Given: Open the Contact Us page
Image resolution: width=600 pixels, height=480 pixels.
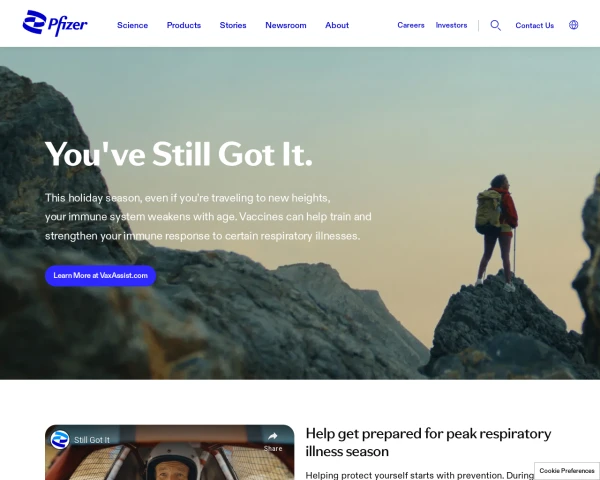Looking at the screenshot, I should pyautogui.click(x=535, y=25).
